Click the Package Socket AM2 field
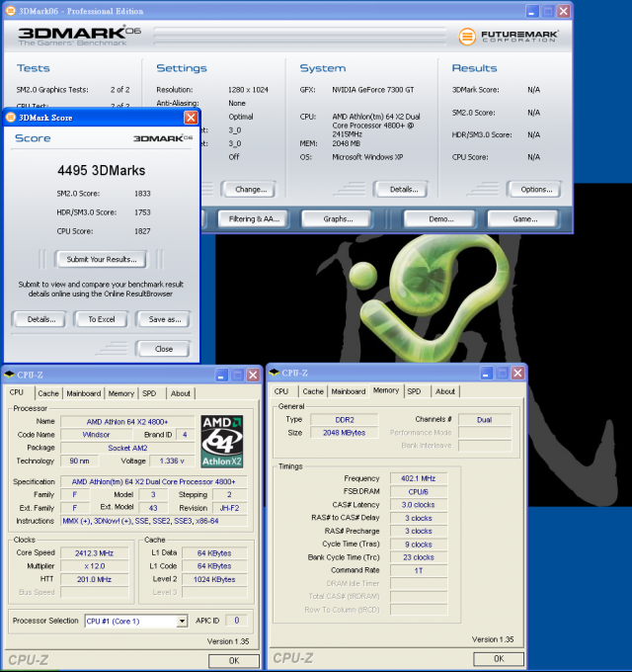Viewport: 632px width, 672px height. pos(127,448)
